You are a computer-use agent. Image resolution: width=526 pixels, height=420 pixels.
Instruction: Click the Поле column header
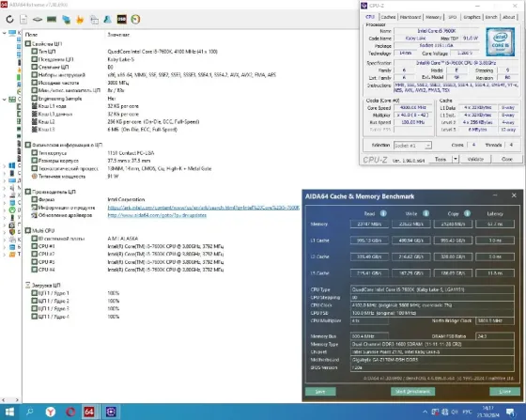[31, 35]
